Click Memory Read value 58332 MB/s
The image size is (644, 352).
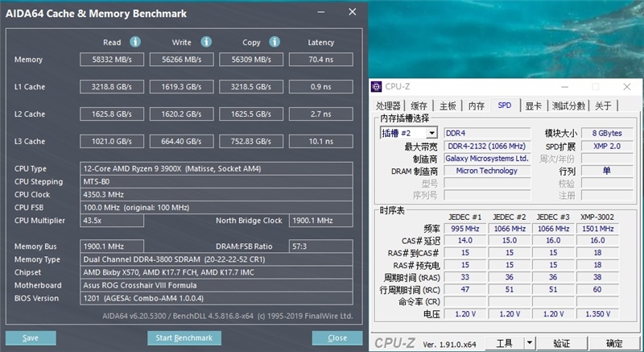click(x=112, y=59)
